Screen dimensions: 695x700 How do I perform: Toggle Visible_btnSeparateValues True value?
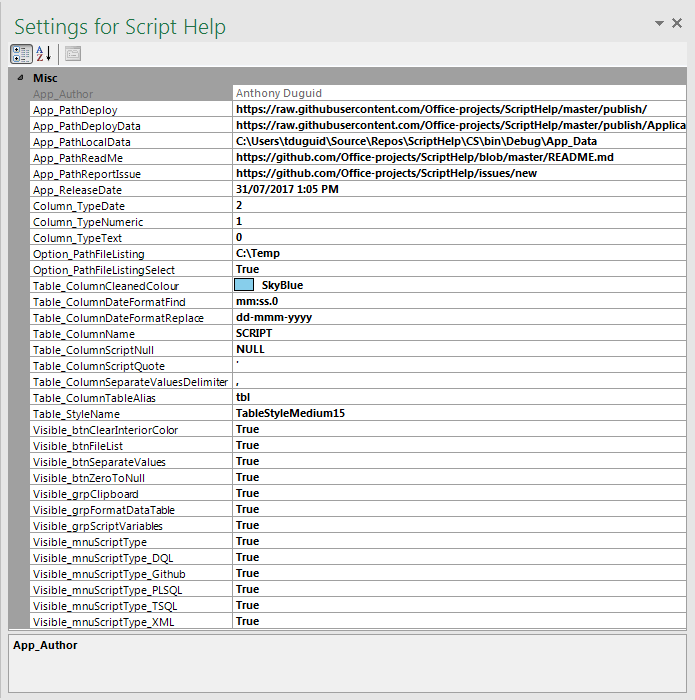(x=459, y=461)
